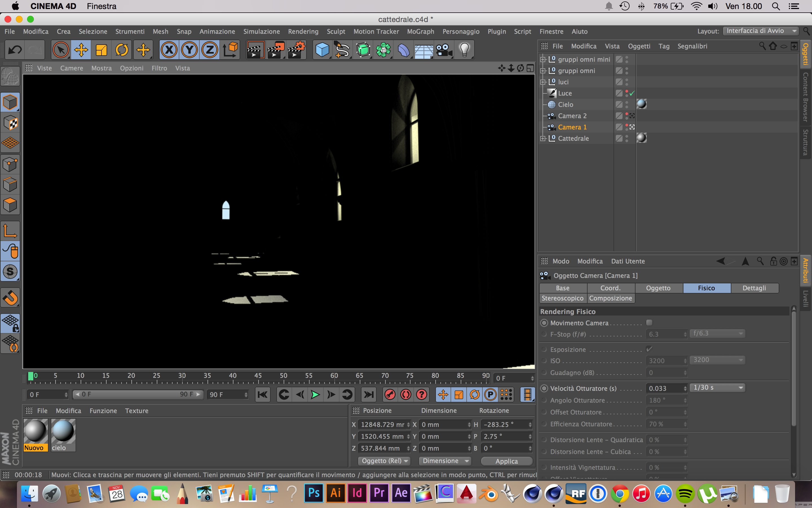The image size is (812, 508).
Task: Switch to the Dettagli tab
Action: click(754, 288)
